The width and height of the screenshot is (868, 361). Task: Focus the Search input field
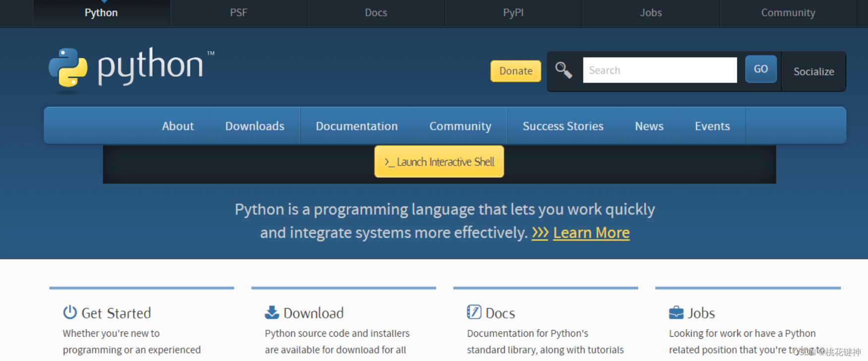[x=660, y=70]
